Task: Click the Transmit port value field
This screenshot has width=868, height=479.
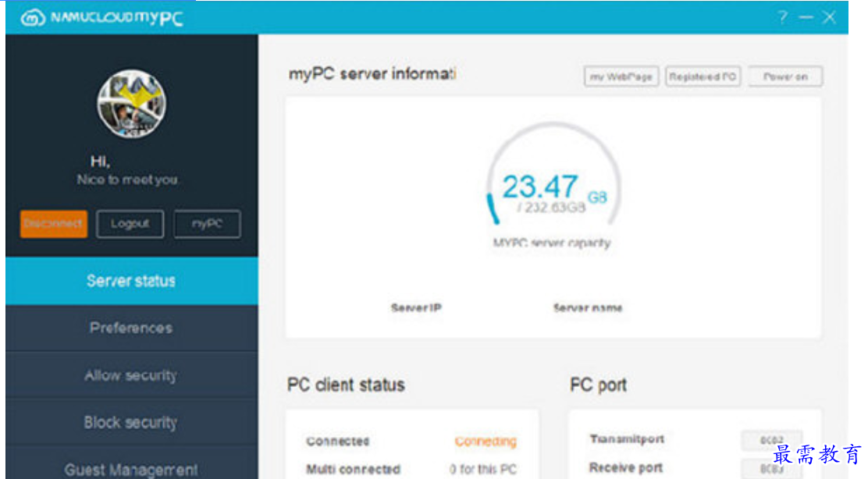Action: point(771,440)
